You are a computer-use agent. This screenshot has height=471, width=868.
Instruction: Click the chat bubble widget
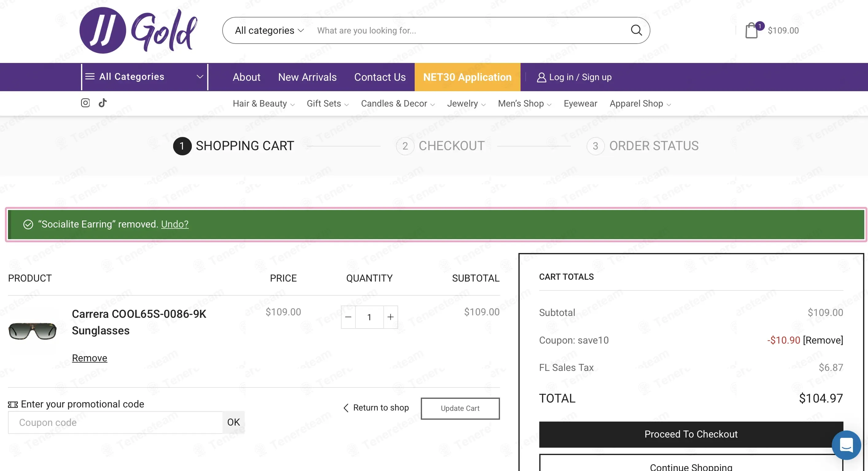tap(846, 445)
